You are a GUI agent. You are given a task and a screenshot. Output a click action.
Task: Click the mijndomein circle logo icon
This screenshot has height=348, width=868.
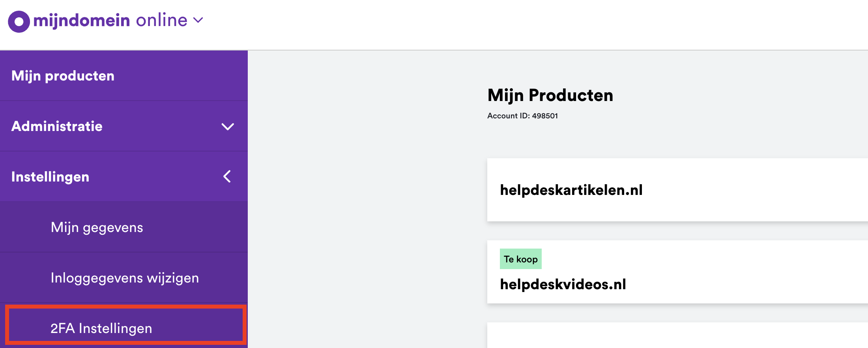(19, 21)
